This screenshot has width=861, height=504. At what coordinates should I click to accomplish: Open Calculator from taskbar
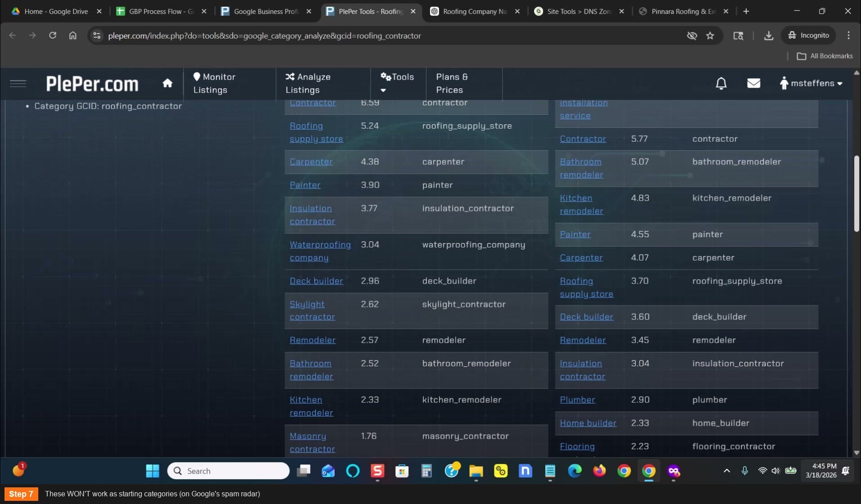click(x=426, y=471)
